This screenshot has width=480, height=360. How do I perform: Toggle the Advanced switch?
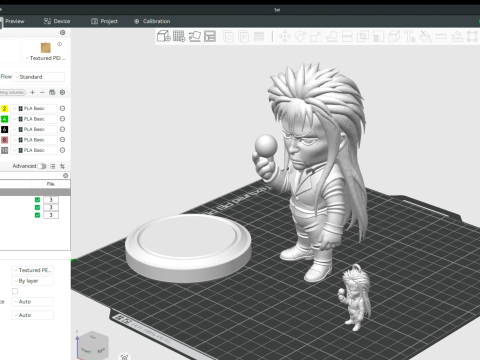pyautogui.click(x=42, y=166)
